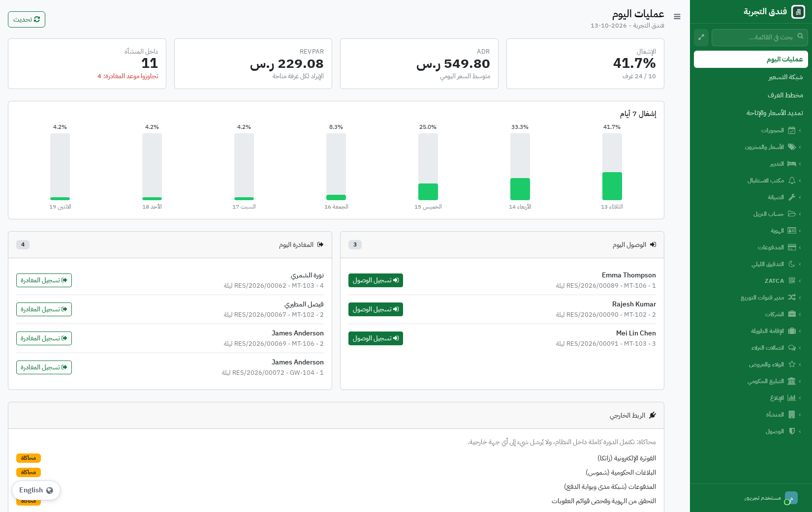
Task: Expand the التدبير menu chevron
Action: (800, 164)
